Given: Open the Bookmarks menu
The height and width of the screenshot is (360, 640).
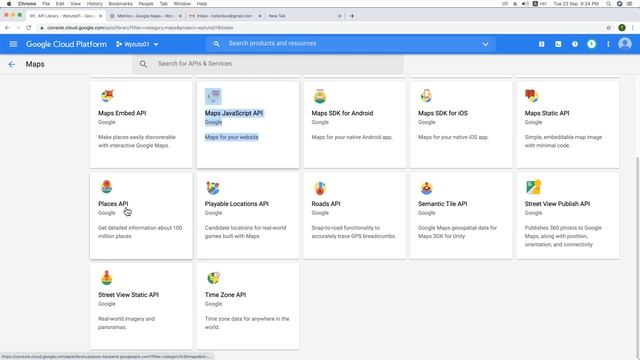Looking at the screenshot, I should pyautogui.click(x=120, y=4).
